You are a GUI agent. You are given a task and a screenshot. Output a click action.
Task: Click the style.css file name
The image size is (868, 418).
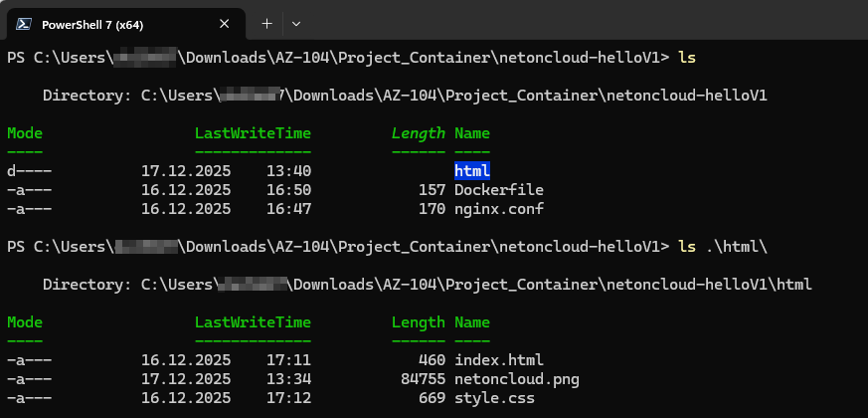494,397
